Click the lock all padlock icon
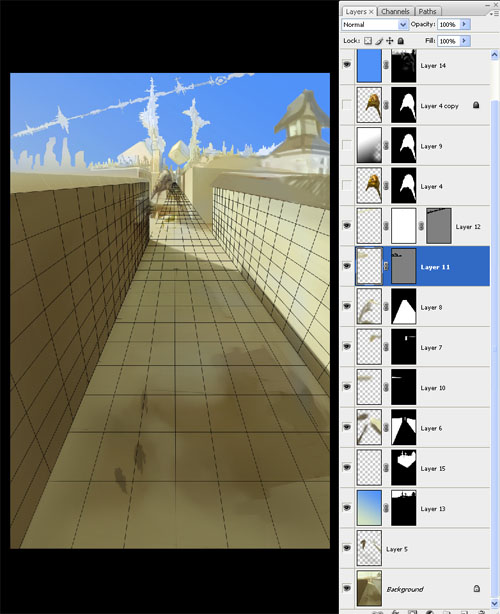The width and height of the screenshot is (500, 614). click(x=401, y=41)
